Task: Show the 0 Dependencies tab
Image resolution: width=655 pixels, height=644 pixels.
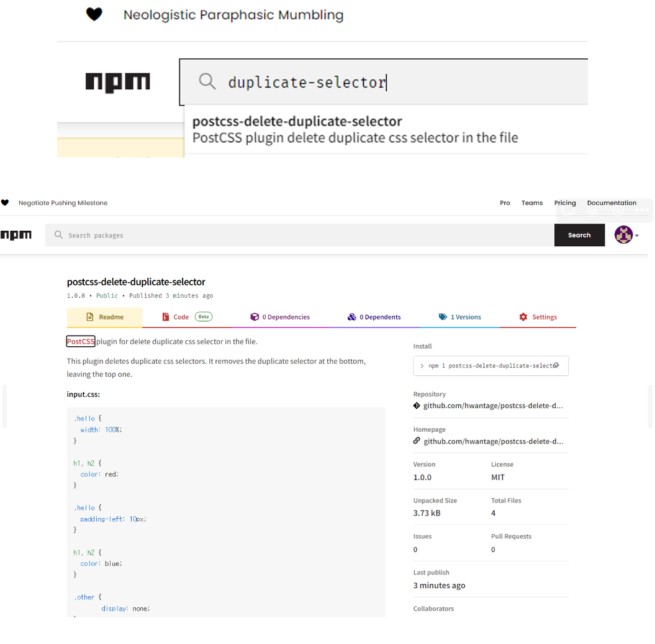Action: [280, 317]
